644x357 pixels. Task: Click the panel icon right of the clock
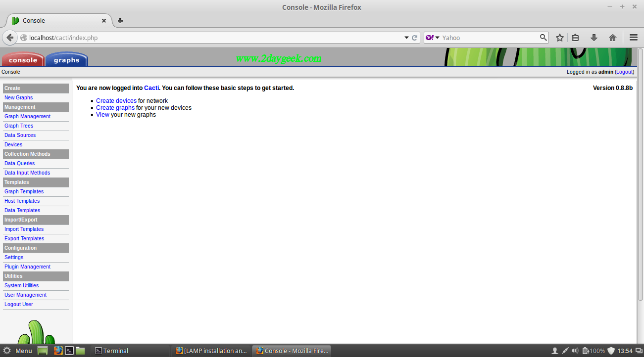pos(639,351)
